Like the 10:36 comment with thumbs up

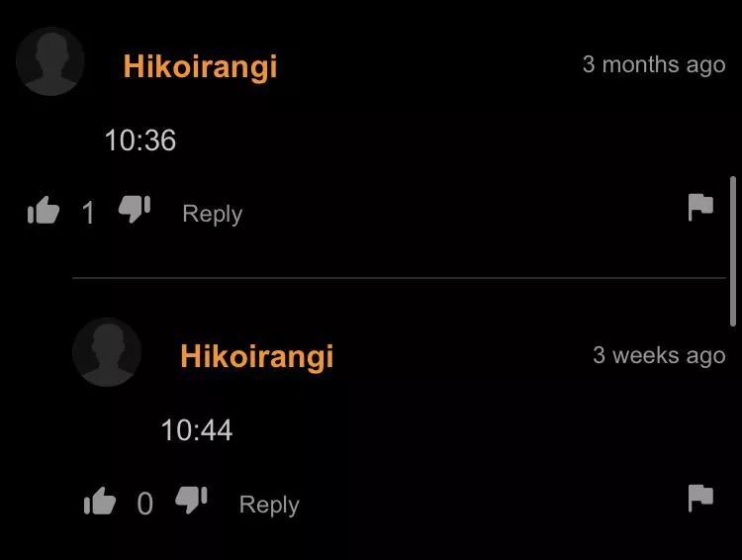pos(44,210)
